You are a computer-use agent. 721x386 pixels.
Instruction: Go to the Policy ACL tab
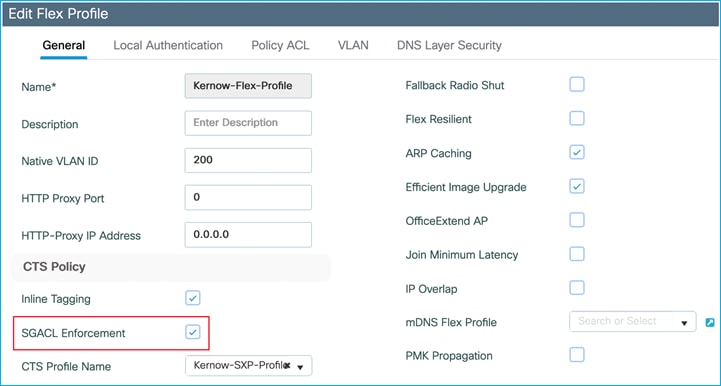(280, 45)
